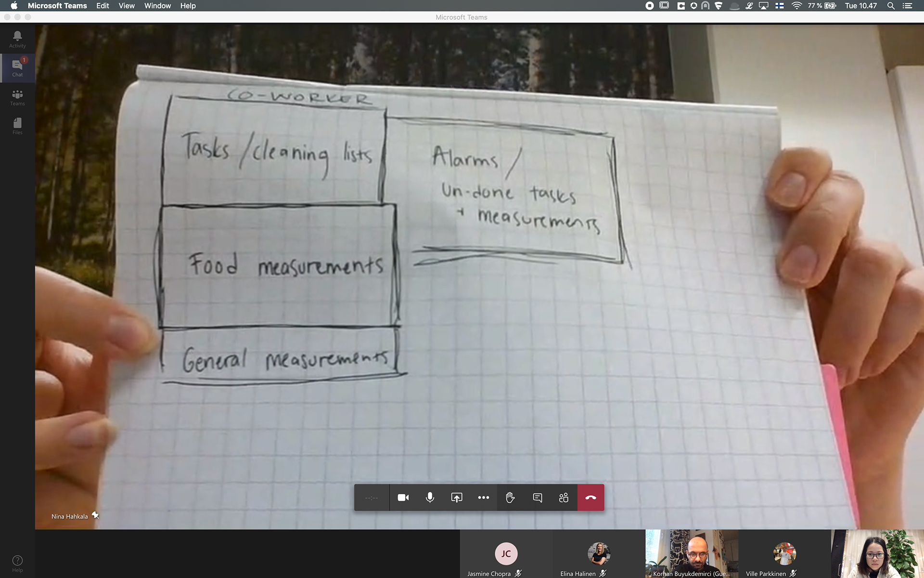This screenshot has height=578, width=924.
Task: Open the Teams section in sidebar
Action: click(17, 97)
